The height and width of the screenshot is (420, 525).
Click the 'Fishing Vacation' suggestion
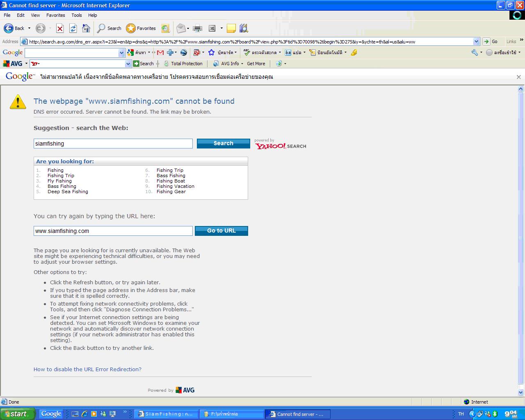[176, 186]
